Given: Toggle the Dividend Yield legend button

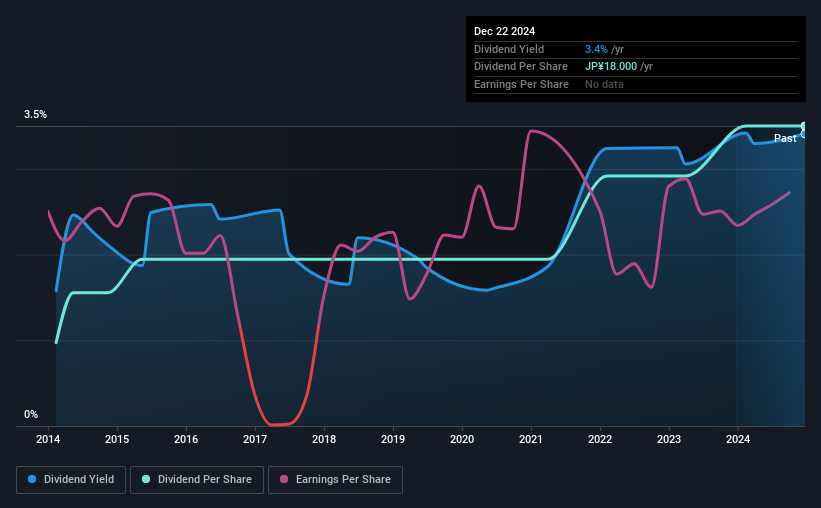Looking at the screenshot, I should click(71, 480).
